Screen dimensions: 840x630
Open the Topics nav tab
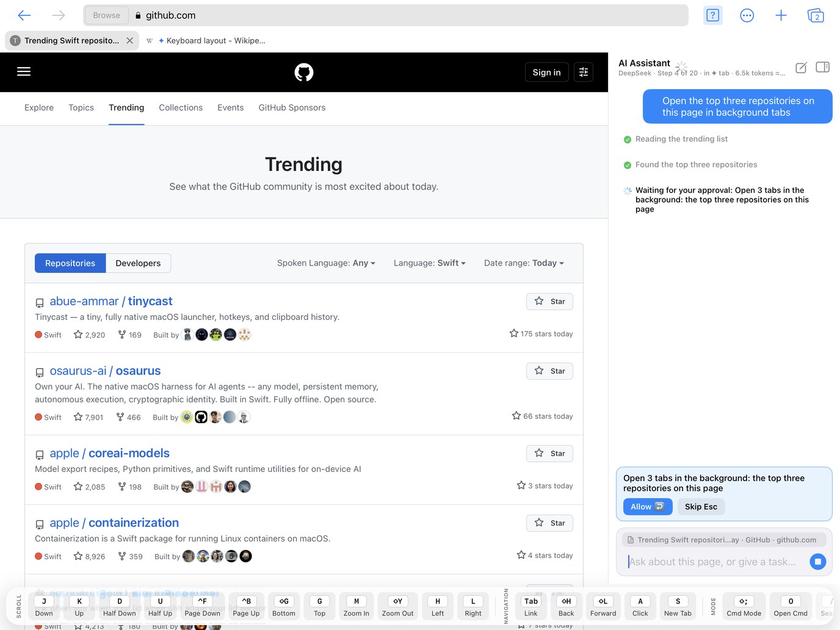[81, 107]
